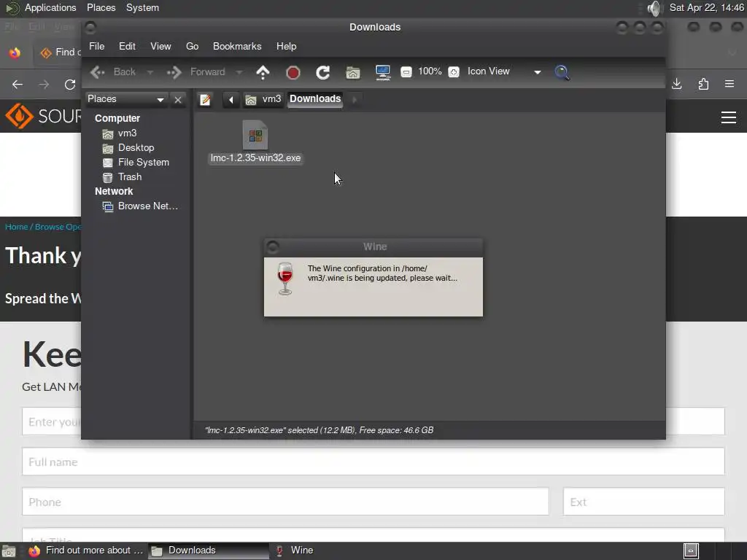
Task: Reload the page in Firefox
Action: click(x=70, y=85)
